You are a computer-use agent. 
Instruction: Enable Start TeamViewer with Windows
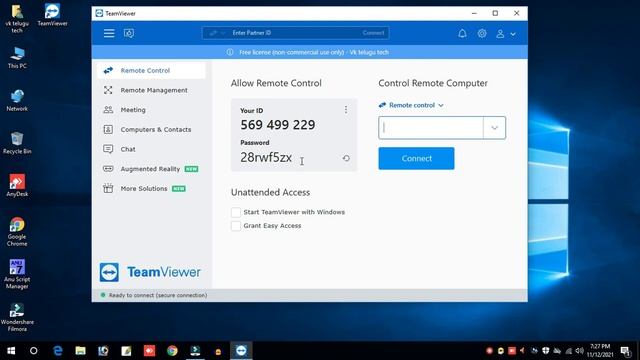236,212
